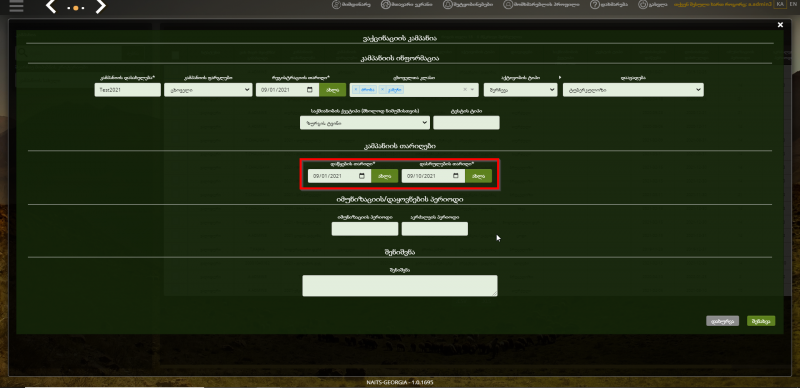Click the green now button beside start date

(x=385, y=176)
